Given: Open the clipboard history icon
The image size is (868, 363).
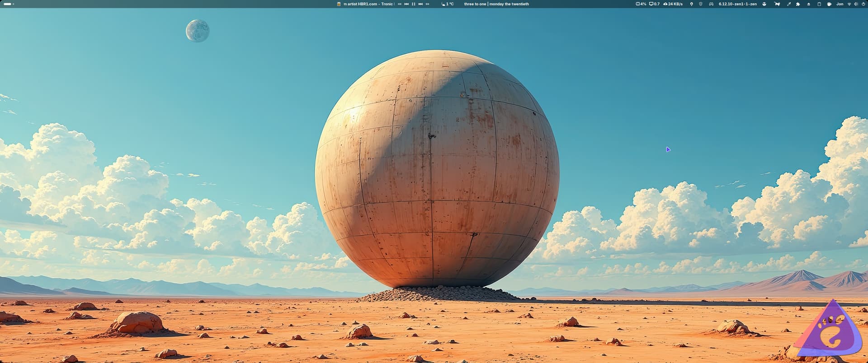Looking at the screenshot, I should [x=819, y=4].
